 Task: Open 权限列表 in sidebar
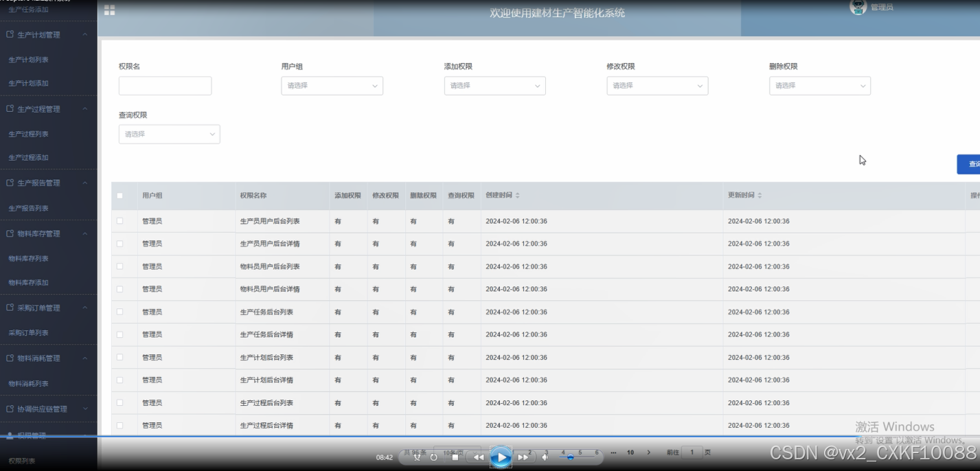coord(22,461)
